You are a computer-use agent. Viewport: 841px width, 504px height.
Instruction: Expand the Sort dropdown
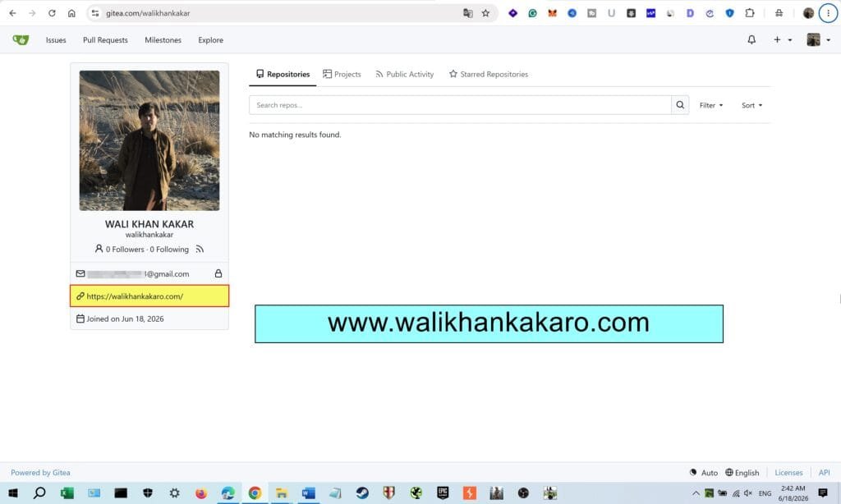(752, 105)
